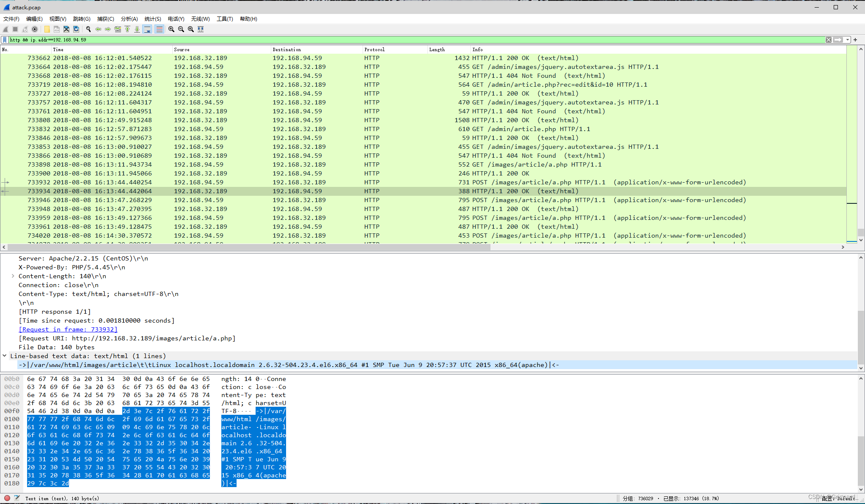Open expert information via red circle icon
The height and width of the screenshot is (504, 865).
click(x=7, y=498)
